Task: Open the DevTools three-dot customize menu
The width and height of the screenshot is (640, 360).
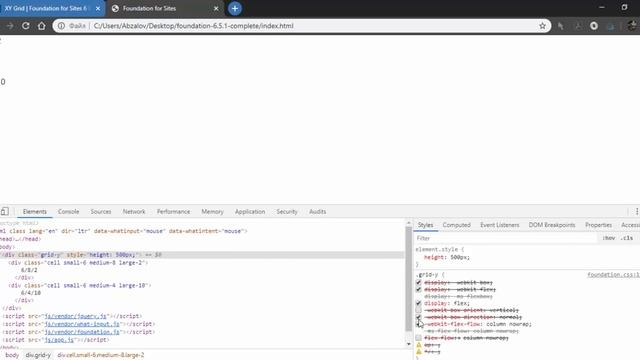Action: [x=637, y=211]
